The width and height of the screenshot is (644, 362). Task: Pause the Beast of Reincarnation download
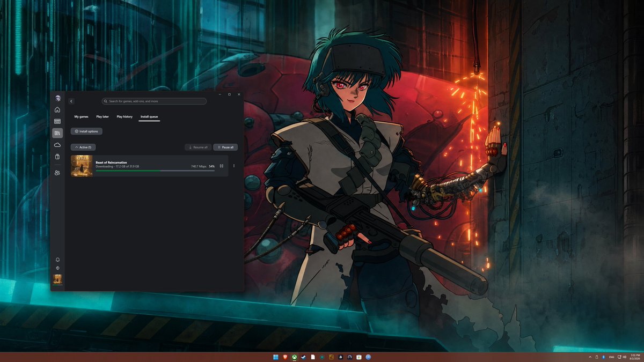222,166
